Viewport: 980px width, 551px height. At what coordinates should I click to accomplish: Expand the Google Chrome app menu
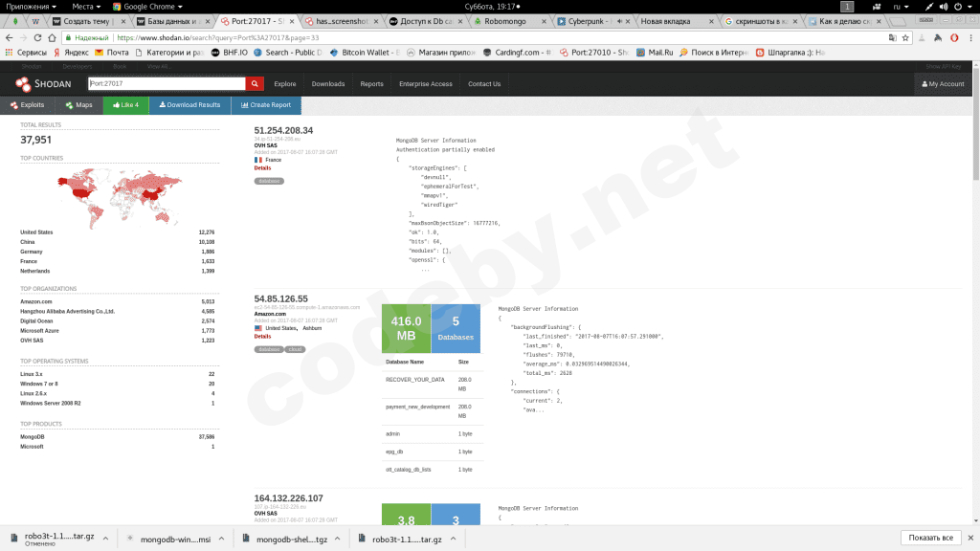click(147, 7)
